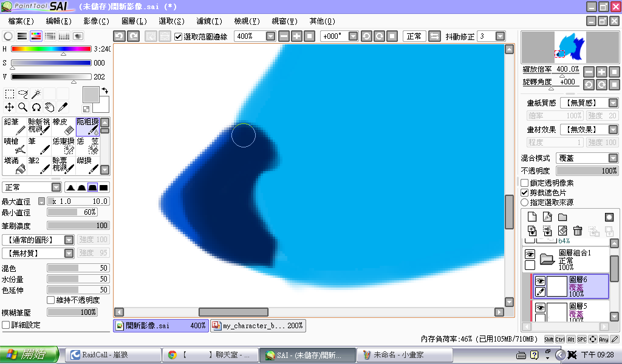This screenshot has width=622, height=364.
Task: Select the zoom magnifier tool
Action: pos(23,107)
